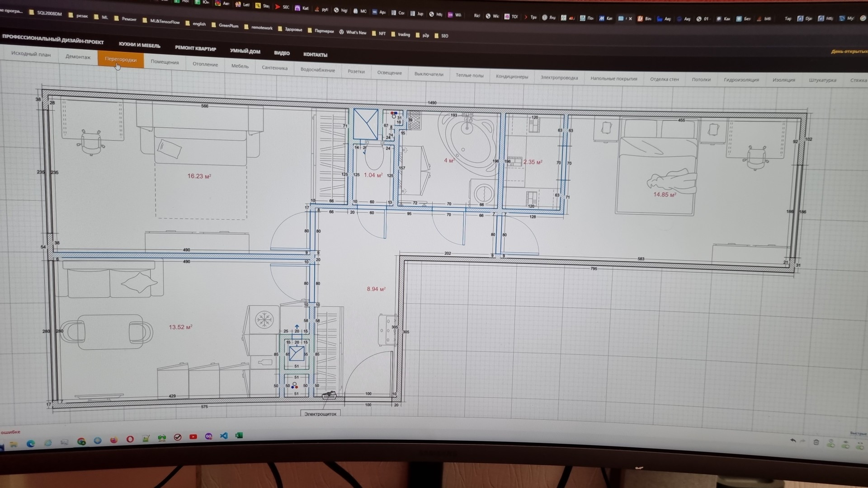This screenshot has height=488, width=868.
Task: Switch to the Демонтаж tab
Action: coord(78,57)
